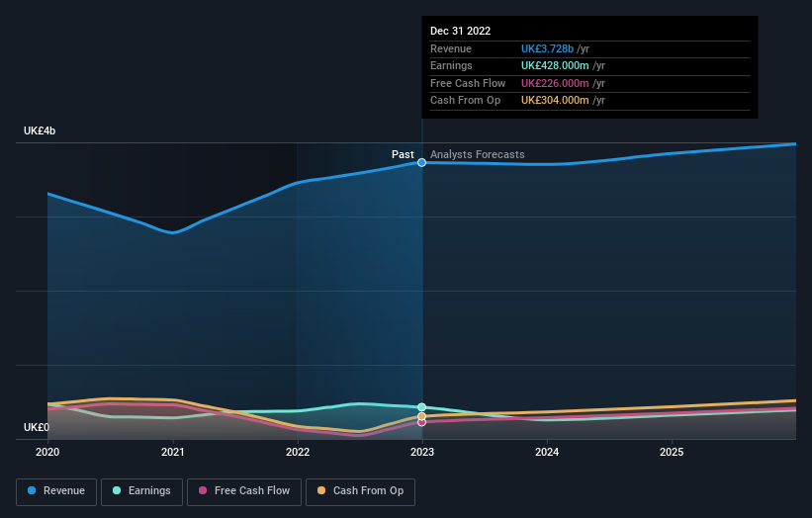Click the Free Cash Flow marker at 2023
Viewport: 812px width, 518px height.
click(421, 422)
